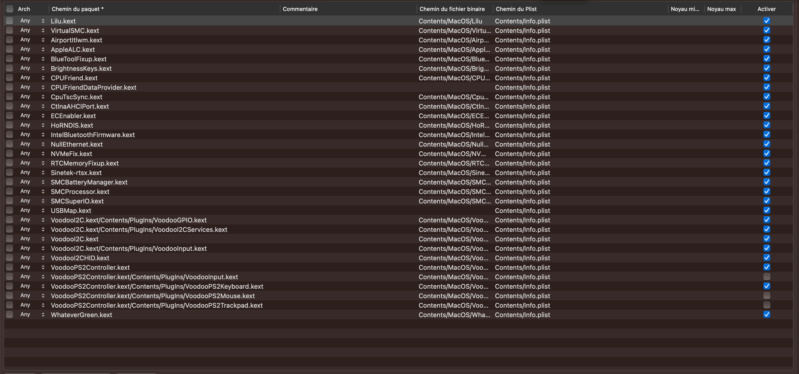
Task: Tick the left selection box for USBMap.kext
Action: (x=10, y=210)
